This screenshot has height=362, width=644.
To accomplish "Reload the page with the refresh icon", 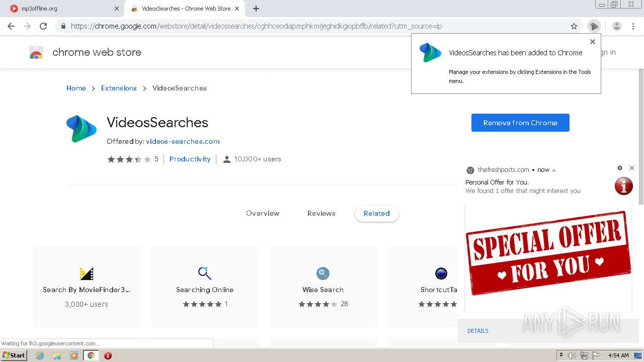I will [43, 26].
